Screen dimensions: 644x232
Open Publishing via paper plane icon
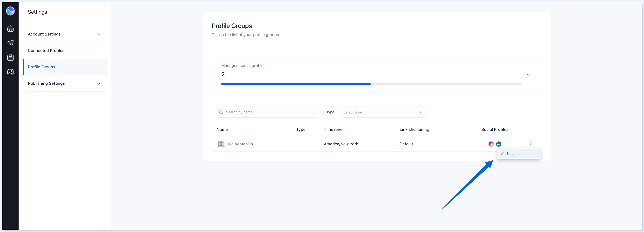tap(10, 43)
